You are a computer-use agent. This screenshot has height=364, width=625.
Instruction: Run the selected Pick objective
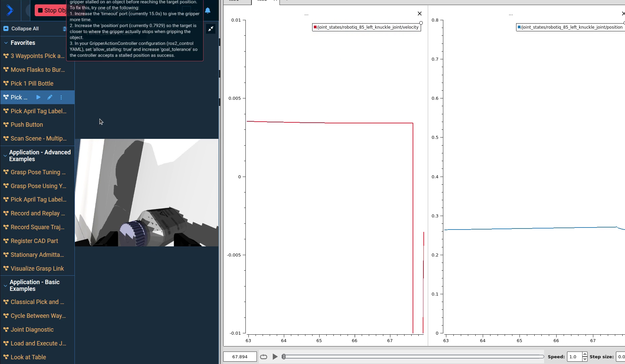pos(38,97)
